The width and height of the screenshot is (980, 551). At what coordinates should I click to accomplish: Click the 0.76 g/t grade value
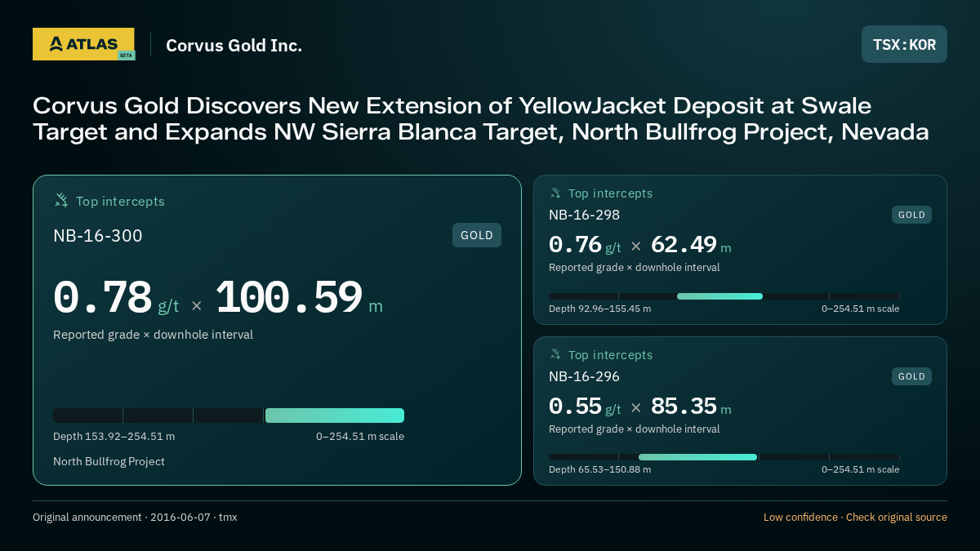click(585, 245)
